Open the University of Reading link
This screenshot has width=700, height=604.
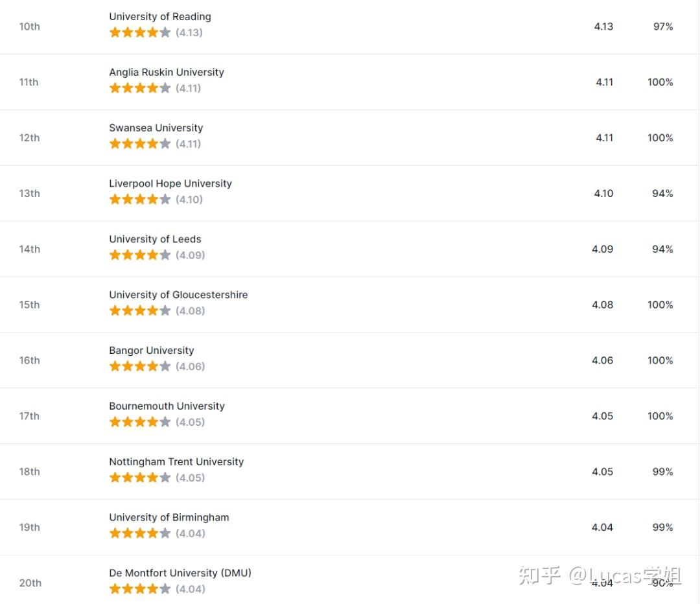160,17
